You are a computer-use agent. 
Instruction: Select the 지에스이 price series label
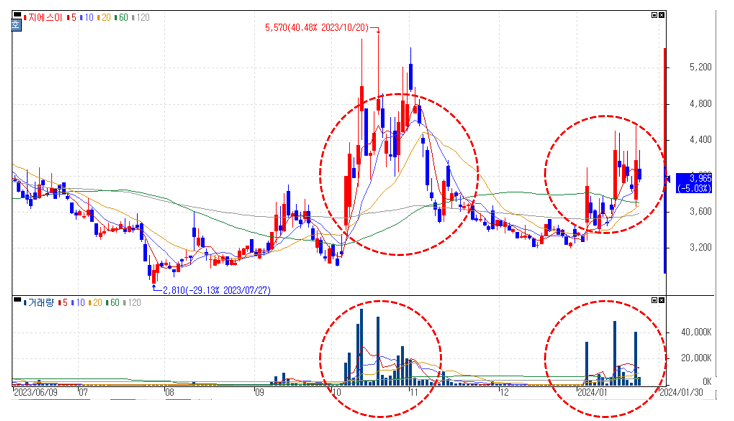(x=43, y=18)
